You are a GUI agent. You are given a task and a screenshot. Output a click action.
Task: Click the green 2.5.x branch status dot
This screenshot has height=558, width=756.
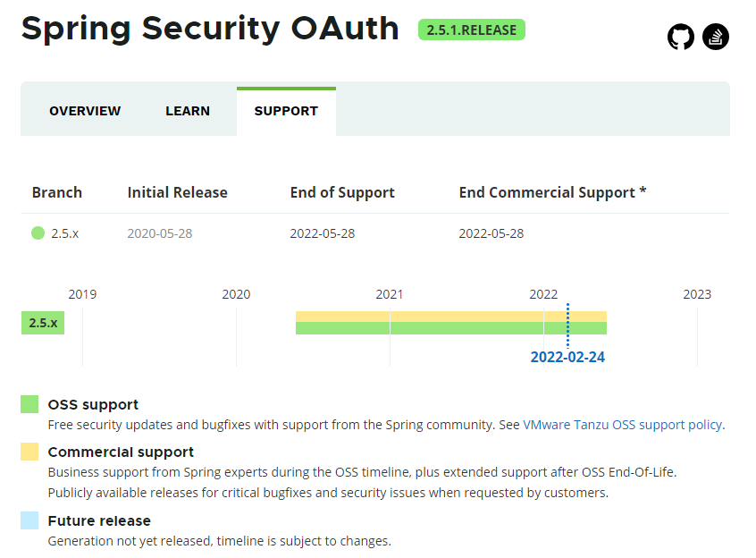pyautogui.click(x=38, y=233)
